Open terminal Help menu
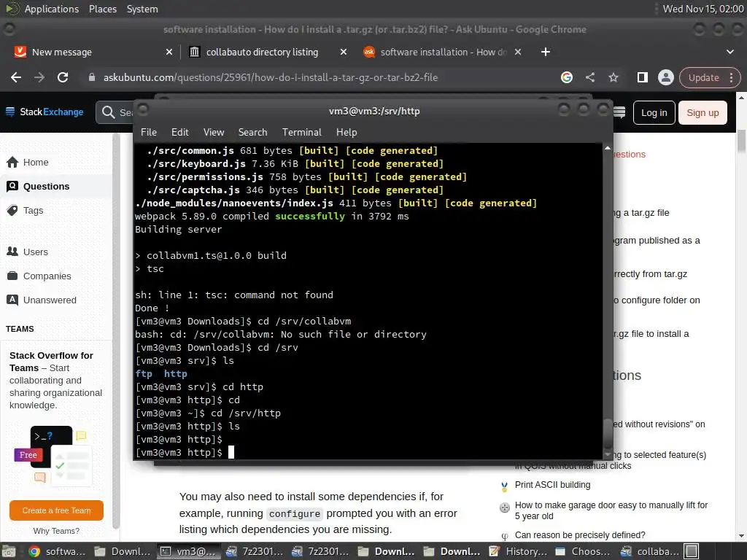This screenshot has height=560, width=747. click(347, 133)
